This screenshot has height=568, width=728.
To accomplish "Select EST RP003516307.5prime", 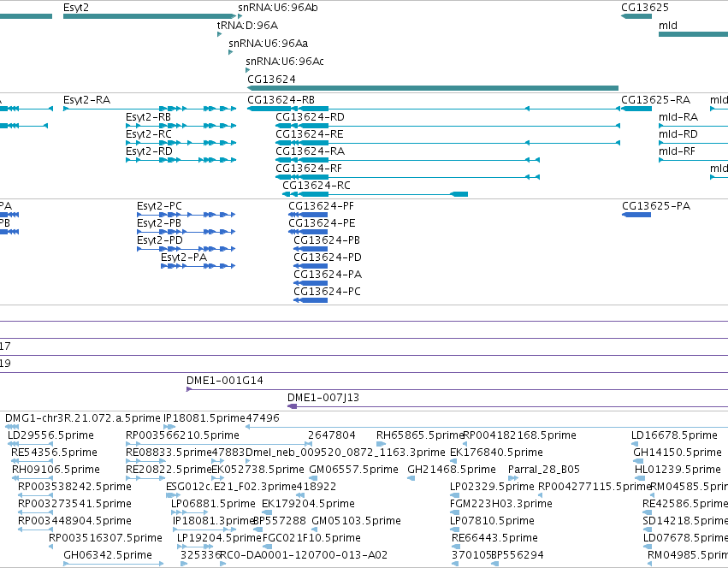I will pos(105,538).
